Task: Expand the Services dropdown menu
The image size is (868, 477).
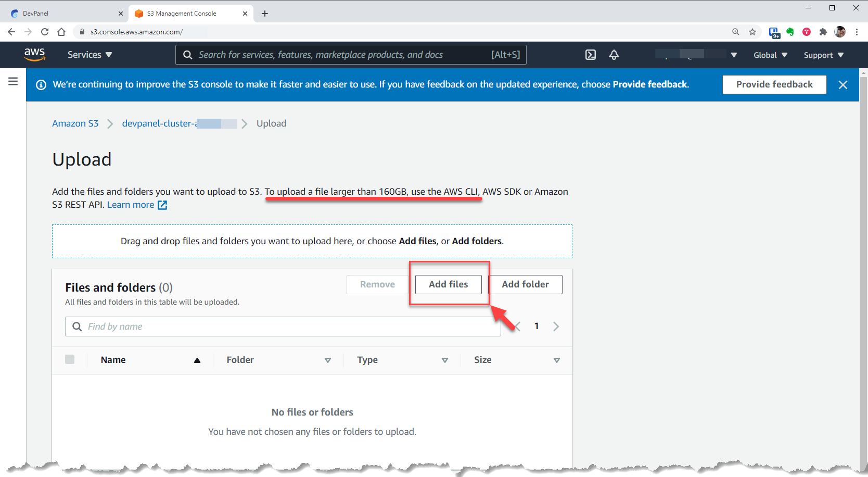Action: coord(90,55)
